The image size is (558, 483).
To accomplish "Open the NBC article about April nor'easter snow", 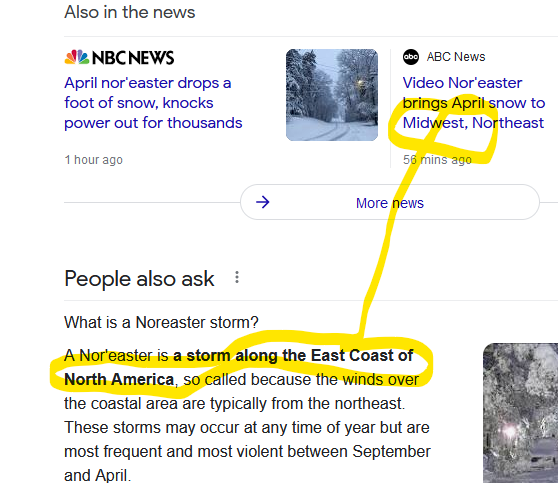I will (153, 103).
